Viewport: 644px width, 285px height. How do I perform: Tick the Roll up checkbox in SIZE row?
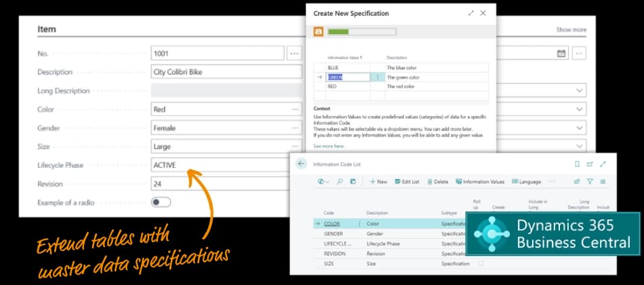(481, 263)
